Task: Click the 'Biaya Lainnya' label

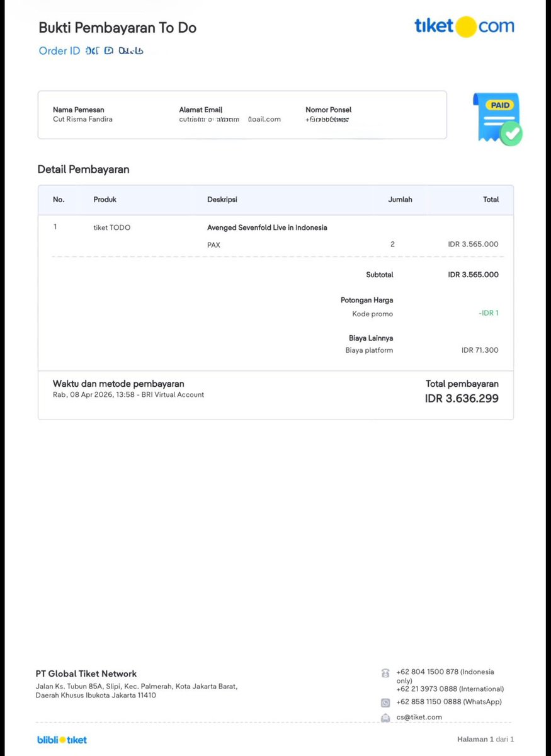Action: tap(371, 338)
